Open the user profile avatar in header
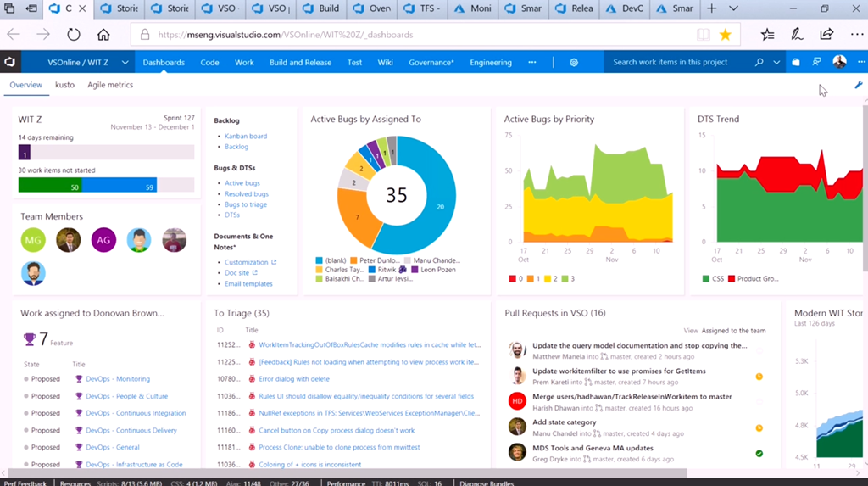 coord(839,62)
